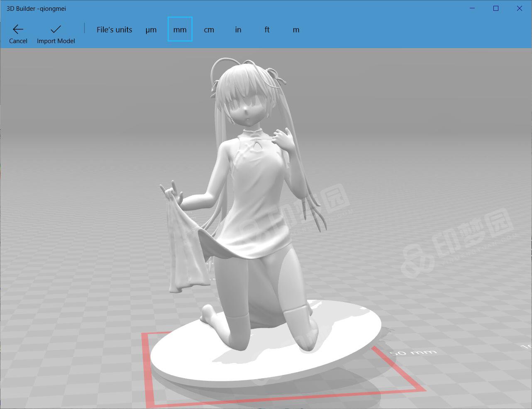This screenshot has height=409, width=532.
Task: Maximize the 3D Builder window
Action: tap(496, 8)
